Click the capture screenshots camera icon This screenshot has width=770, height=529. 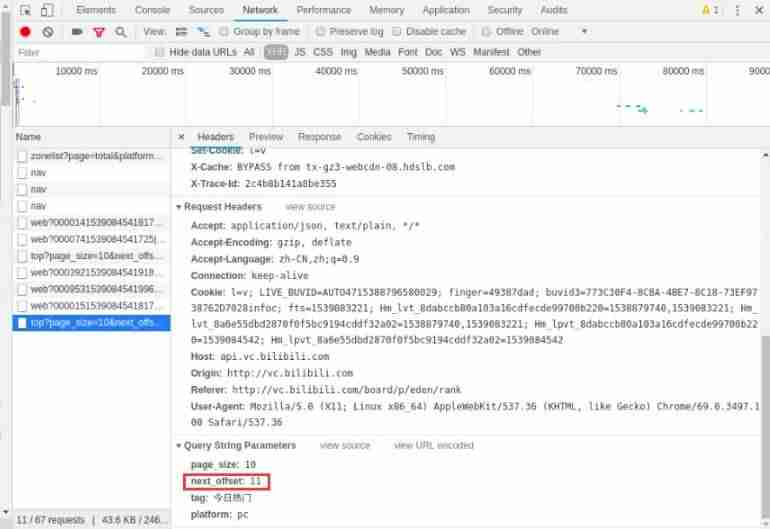pyautogui.click(x=77, y=31)
